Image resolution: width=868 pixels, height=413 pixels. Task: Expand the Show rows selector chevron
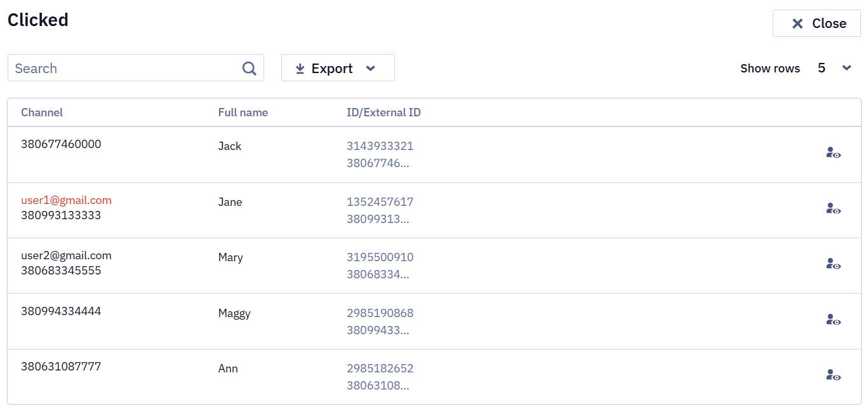tap(846, 68)
